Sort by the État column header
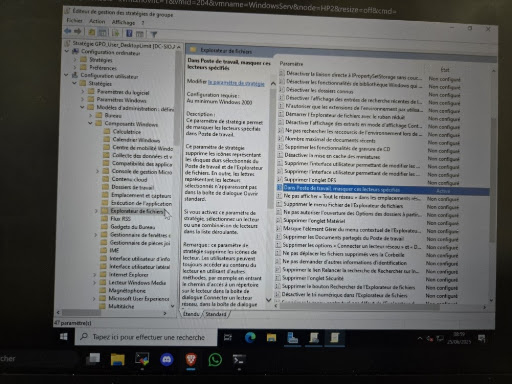Viewport: 512px width, 384px height. coord(445,70)
